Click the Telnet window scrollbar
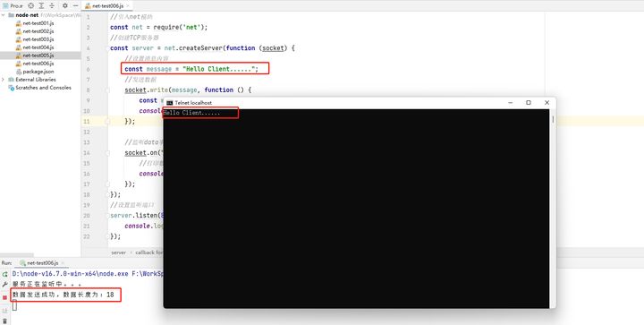The image size is (644, 325). [553, 119]
